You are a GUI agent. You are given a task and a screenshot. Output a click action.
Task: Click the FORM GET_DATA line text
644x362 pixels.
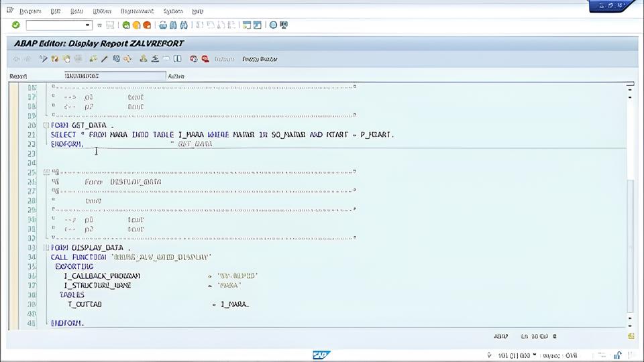[x=82, y=125]
